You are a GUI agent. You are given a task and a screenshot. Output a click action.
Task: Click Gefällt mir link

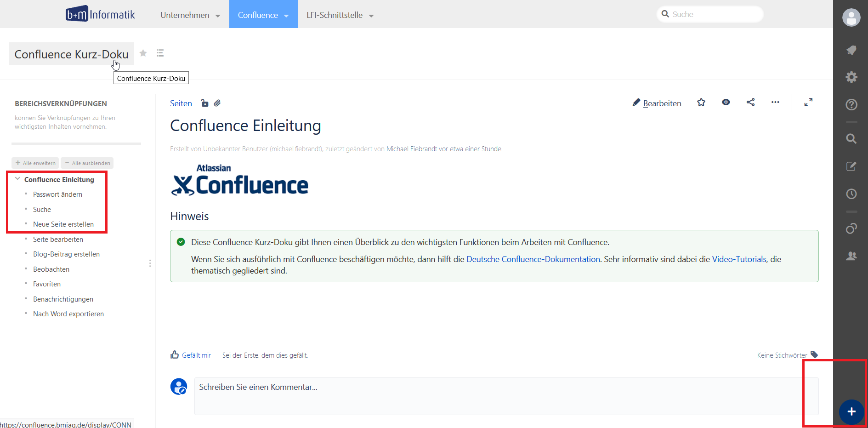(x=196, y=355)
